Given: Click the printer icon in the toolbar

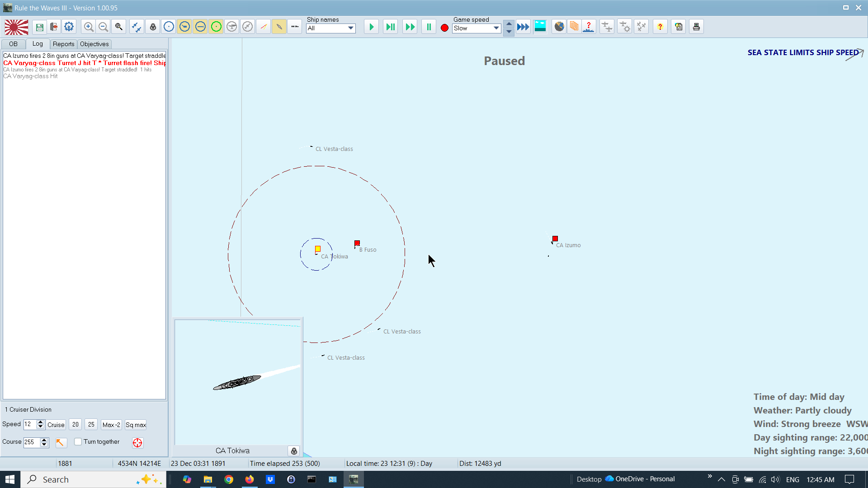Looking at the screenshot, I should (x=696, y=27).
